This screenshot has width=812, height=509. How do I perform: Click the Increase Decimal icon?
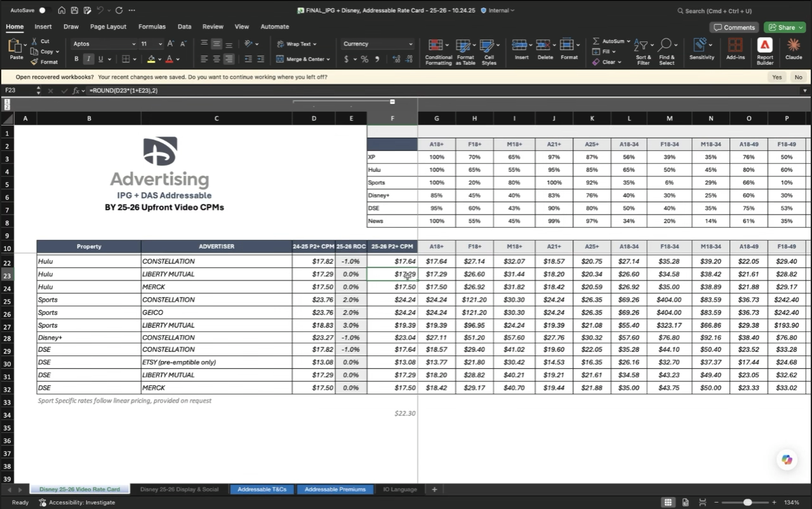click(397, 59)
